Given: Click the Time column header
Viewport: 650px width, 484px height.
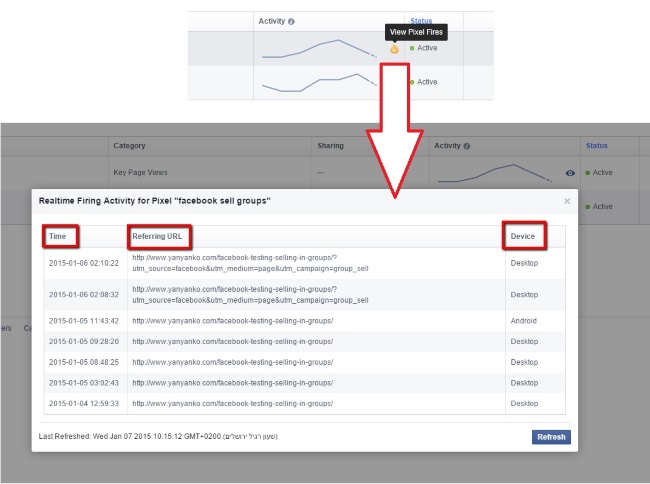Looking at the screenshot, I should 58,236.
